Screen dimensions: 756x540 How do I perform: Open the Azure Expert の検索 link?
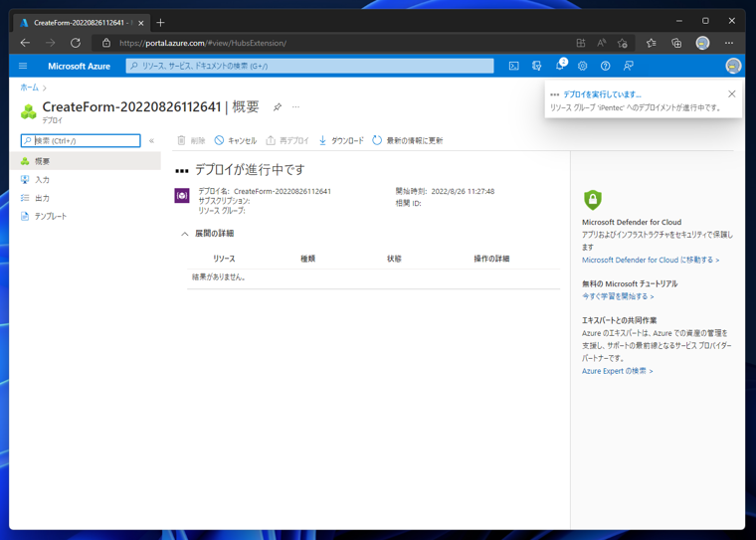pos(617,371)
